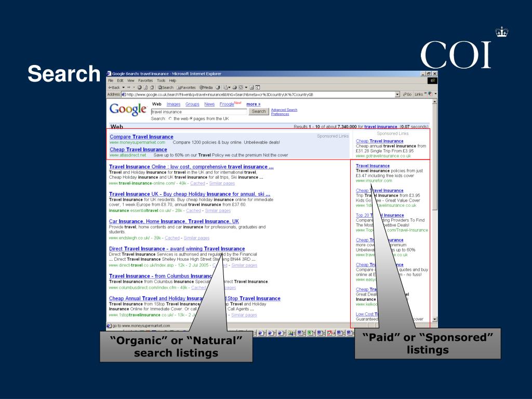Viewport: 532px width, 399px height.
Task: Open the Media pane from toolbar
Action: point(206,87)
